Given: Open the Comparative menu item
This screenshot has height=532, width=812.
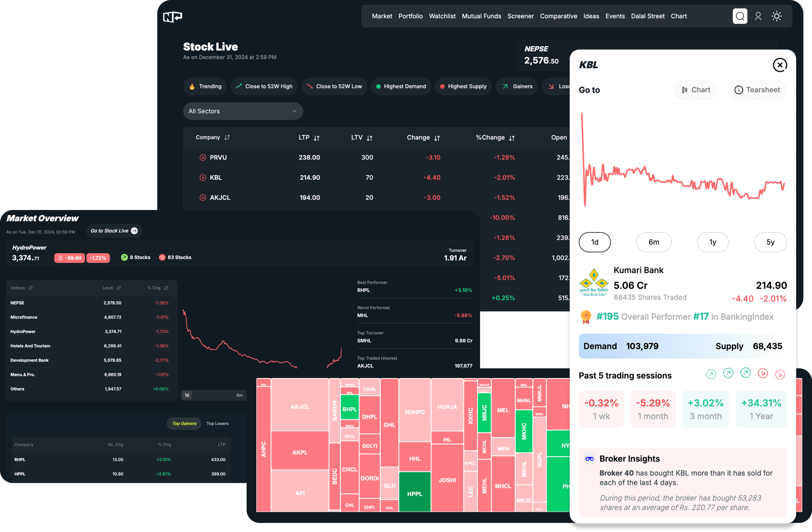Looking at the screenshot, I should tap(558, 16).
